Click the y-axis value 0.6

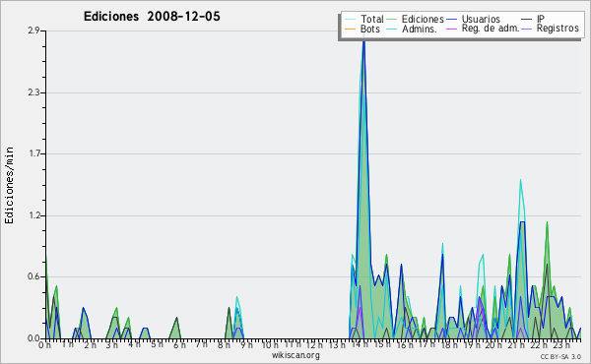point(33,276)
